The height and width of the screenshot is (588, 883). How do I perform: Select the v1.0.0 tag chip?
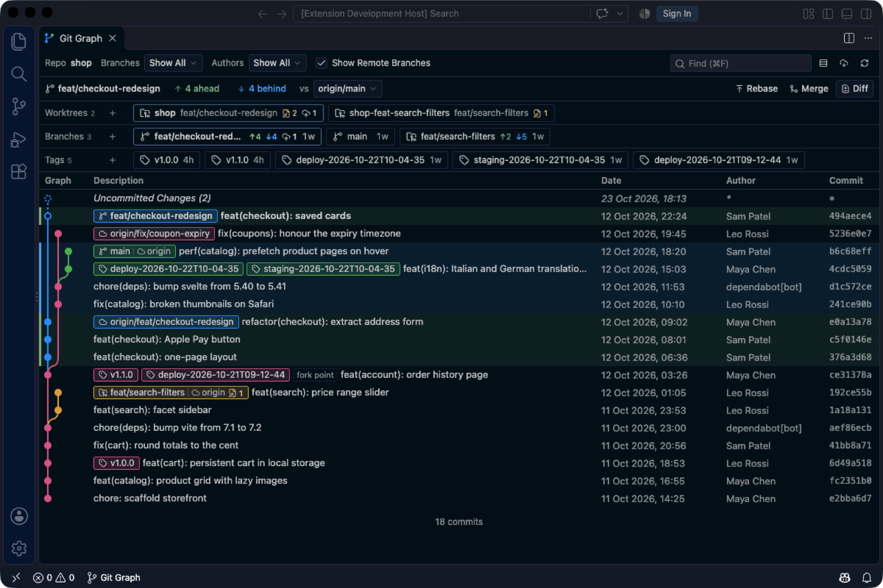point(167,160)
